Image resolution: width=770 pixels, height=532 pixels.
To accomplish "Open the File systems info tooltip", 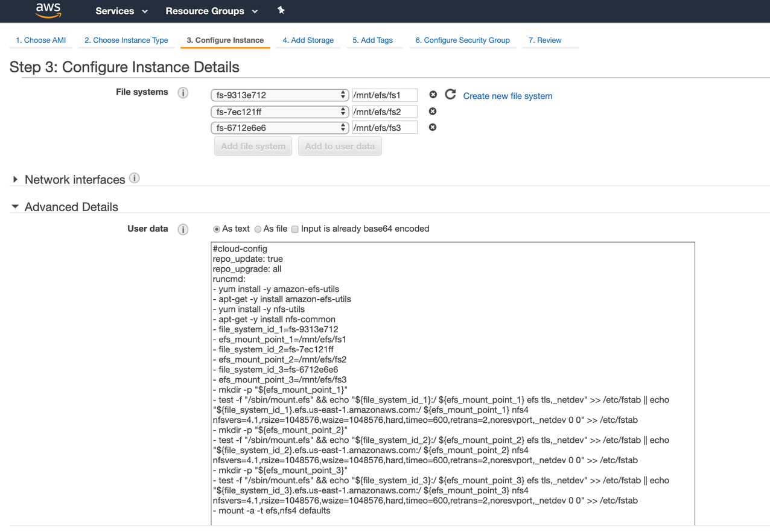I will [183, 92].
